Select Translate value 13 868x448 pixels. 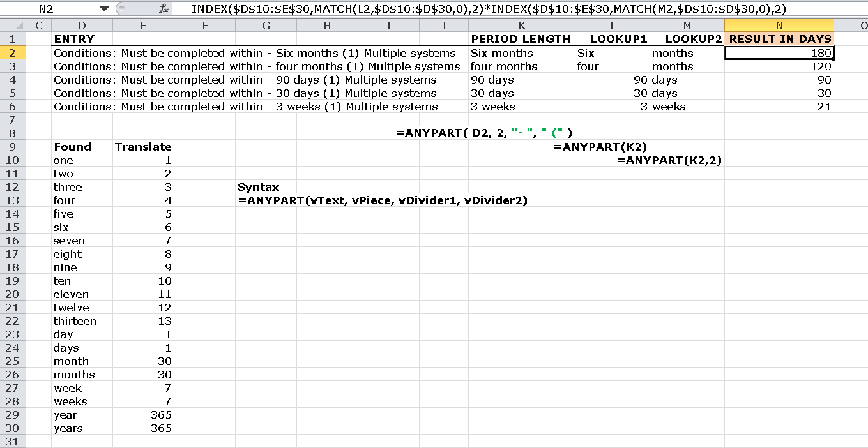[143, 321]
